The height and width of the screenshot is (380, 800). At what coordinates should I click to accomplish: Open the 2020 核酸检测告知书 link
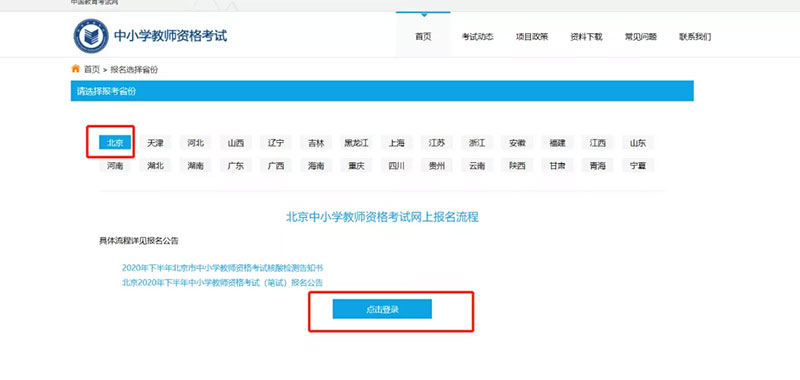[x=222, y=268]
